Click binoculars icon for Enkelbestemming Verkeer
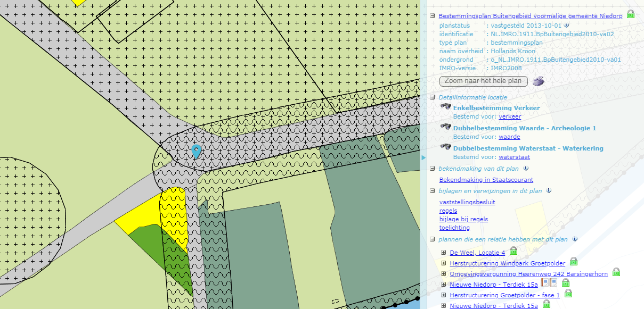Viewport: 644px width, 309px height. (x=446, y=107)
